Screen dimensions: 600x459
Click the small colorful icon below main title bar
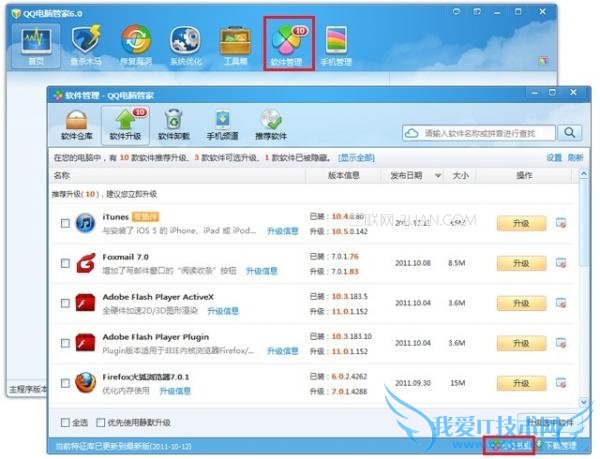pos(543,60)
